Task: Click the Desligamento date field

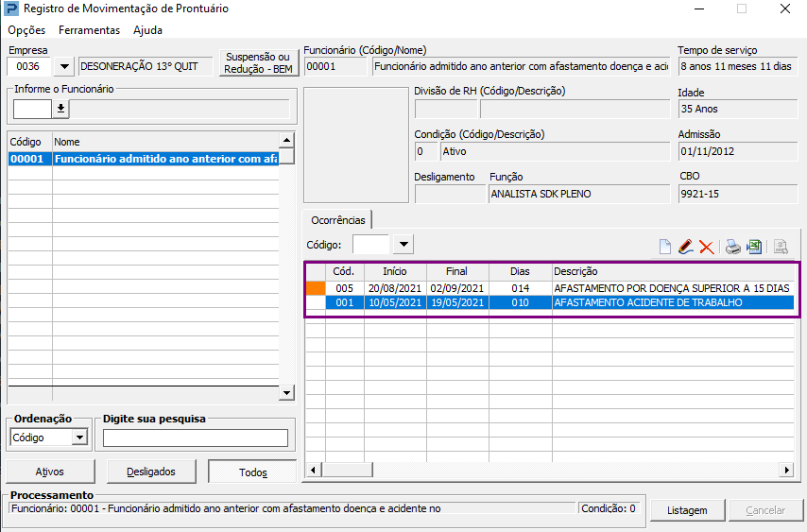Action: tap(449, 194)
